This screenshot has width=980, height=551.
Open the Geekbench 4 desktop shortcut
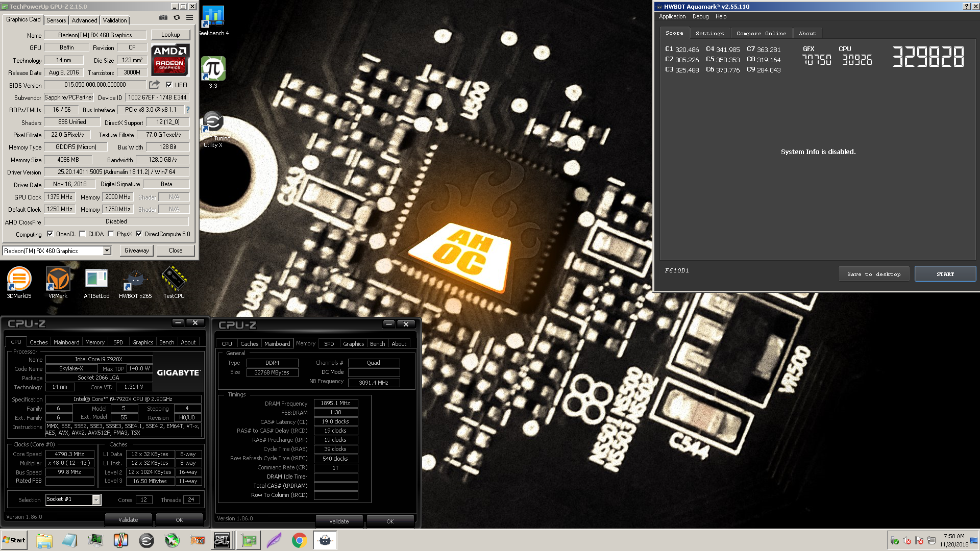pos(213,21)
